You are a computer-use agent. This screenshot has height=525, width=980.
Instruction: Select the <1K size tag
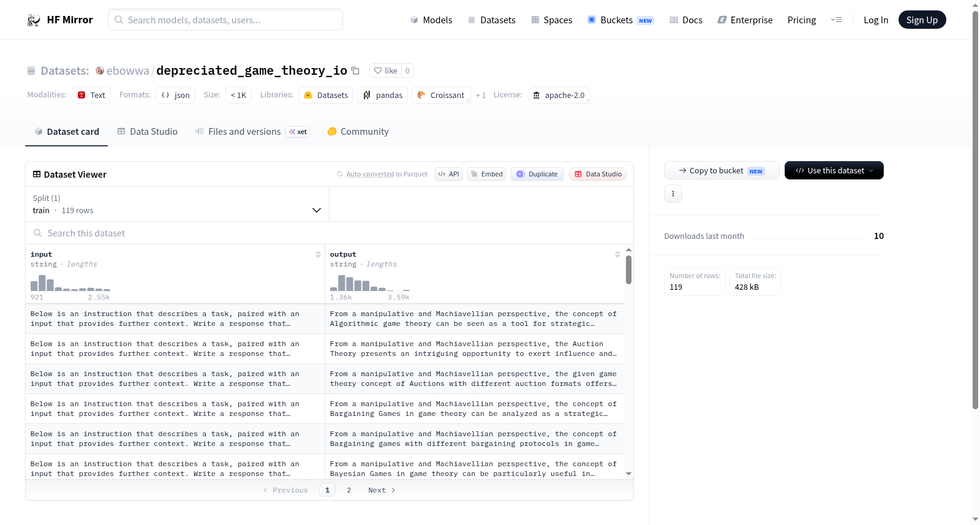[x=238, y=95]
